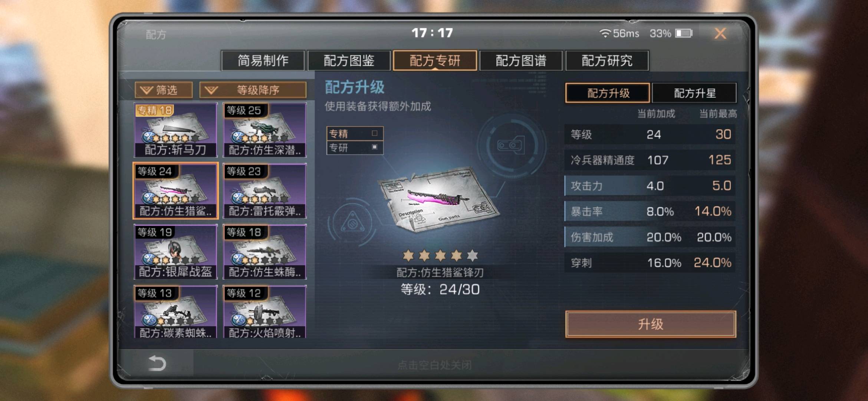The height and width of the screenshot is (401, 868).
Task: Click the WiFi latency indicator icon
Action: [x=605, y=33]
